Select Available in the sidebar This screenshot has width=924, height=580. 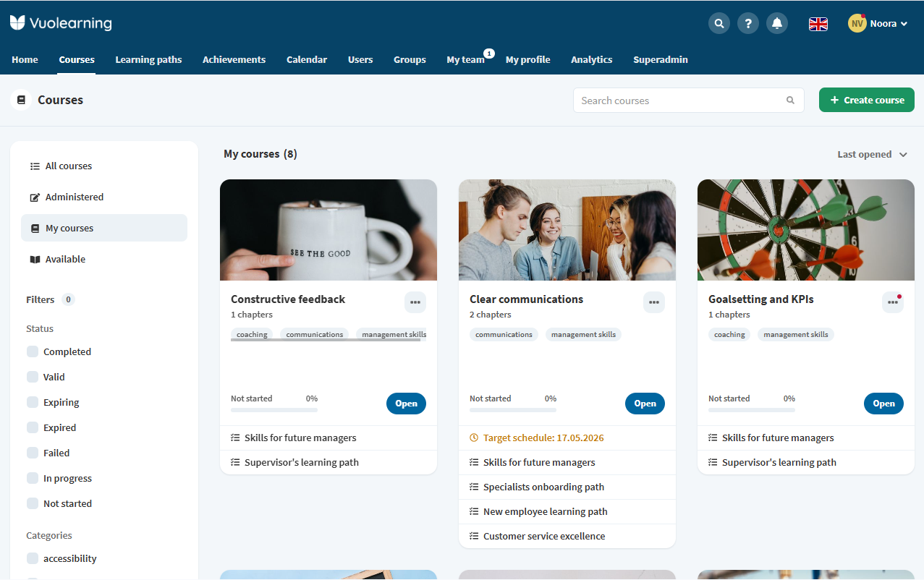coord(104,259)
